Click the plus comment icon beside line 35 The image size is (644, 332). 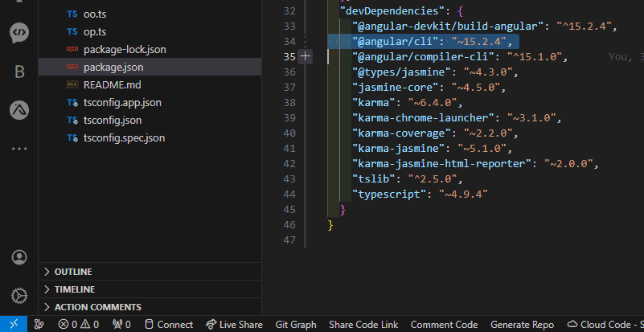[x=305, y=56]
